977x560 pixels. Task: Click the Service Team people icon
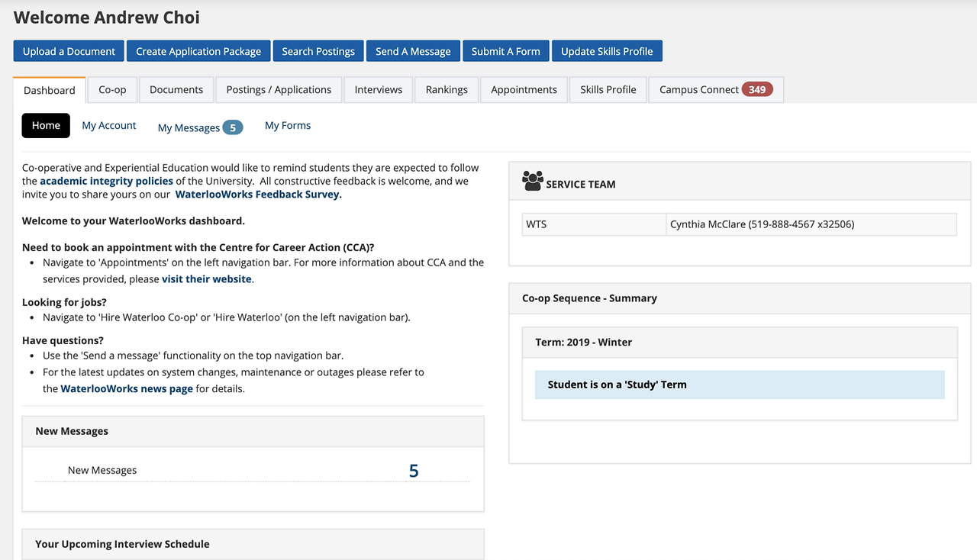click(533, 181)
